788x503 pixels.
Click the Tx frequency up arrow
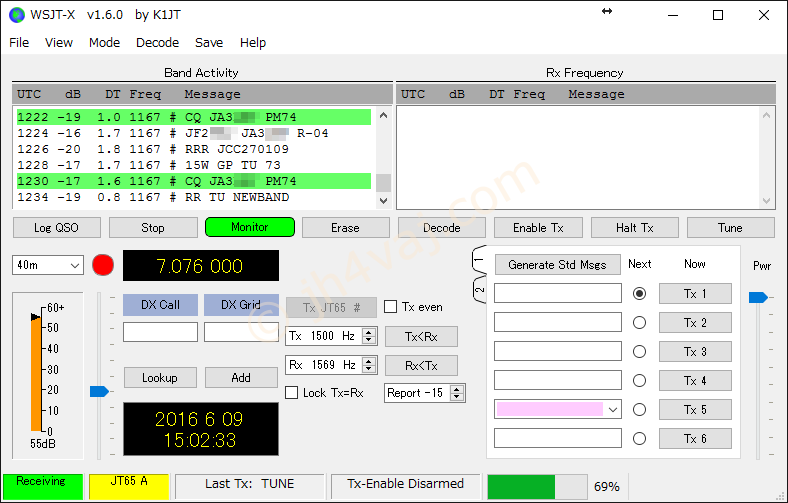point(369,332)
